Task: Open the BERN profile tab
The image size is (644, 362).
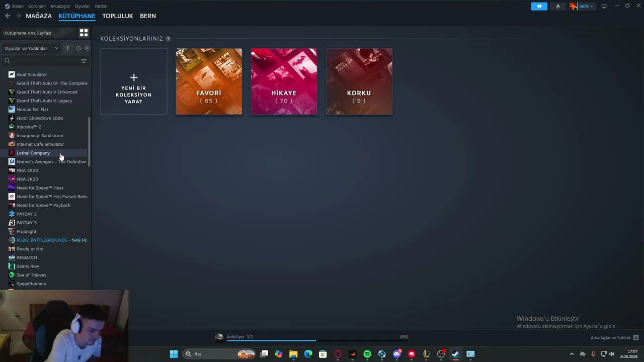Action: coord(148,16)
